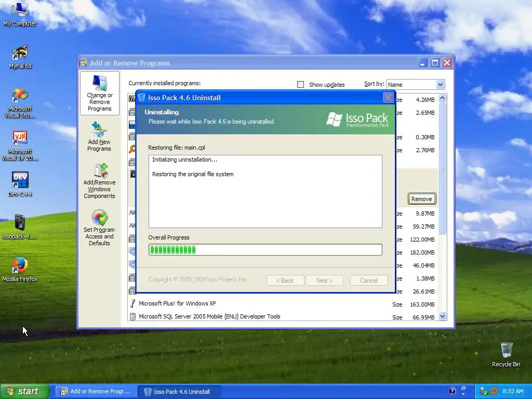The image size is (532, 399).
Task: Select the MyPal 68 desktop shortcut
Action: [x=20, y=57]
